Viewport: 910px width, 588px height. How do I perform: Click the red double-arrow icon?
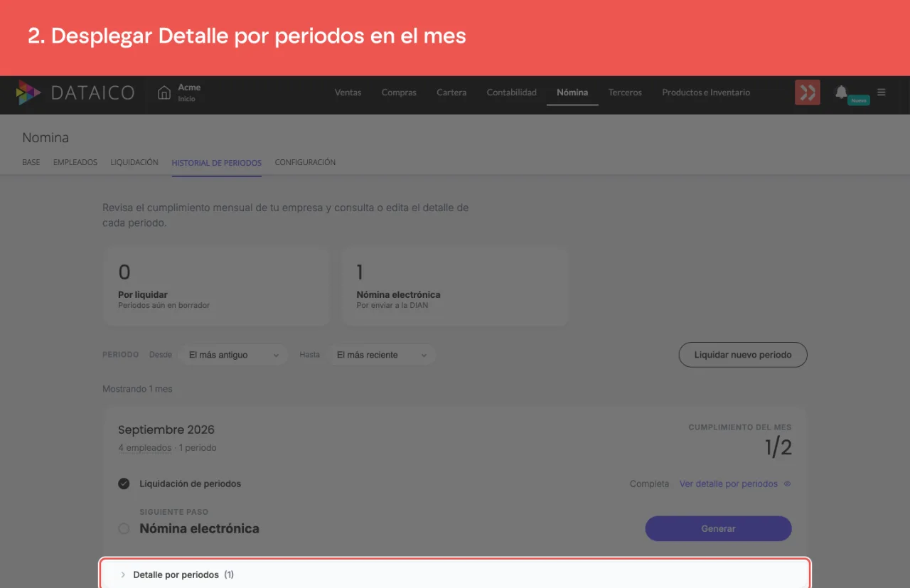click(807, 92)
